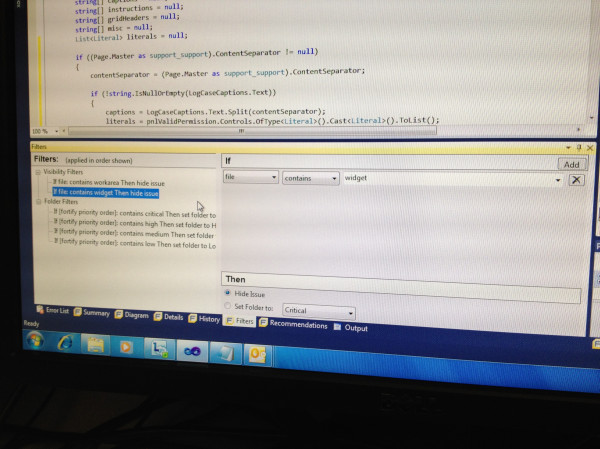Open Windows Explorer folder icon in taskbar

point(95,345)
